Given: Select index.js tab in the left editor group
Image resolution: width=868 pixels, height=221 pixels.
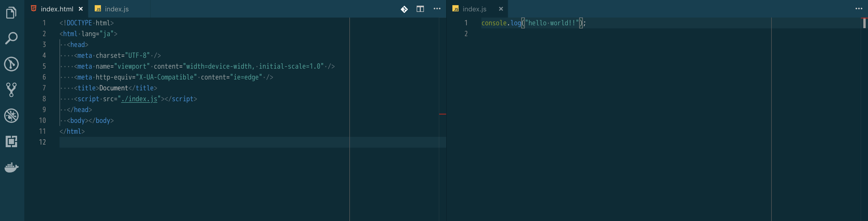Looking at the screenshot, I should point(116,9).
